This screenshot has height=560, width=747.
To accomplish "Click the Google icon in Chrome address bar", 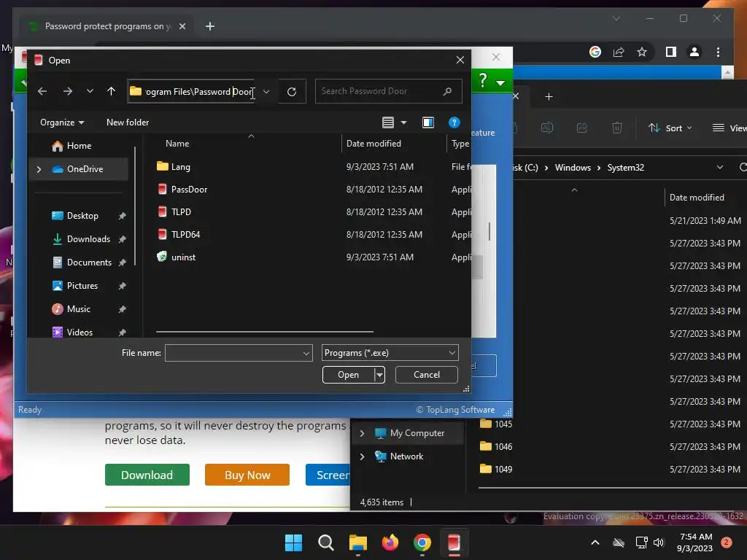I will 595,52.
